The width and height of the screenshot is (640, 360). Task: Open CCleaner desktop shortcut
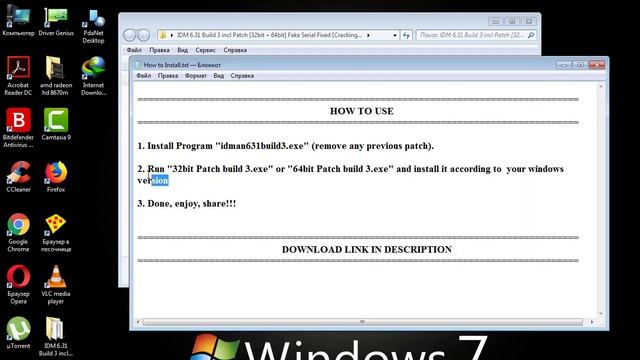click(x=18, y=176)
